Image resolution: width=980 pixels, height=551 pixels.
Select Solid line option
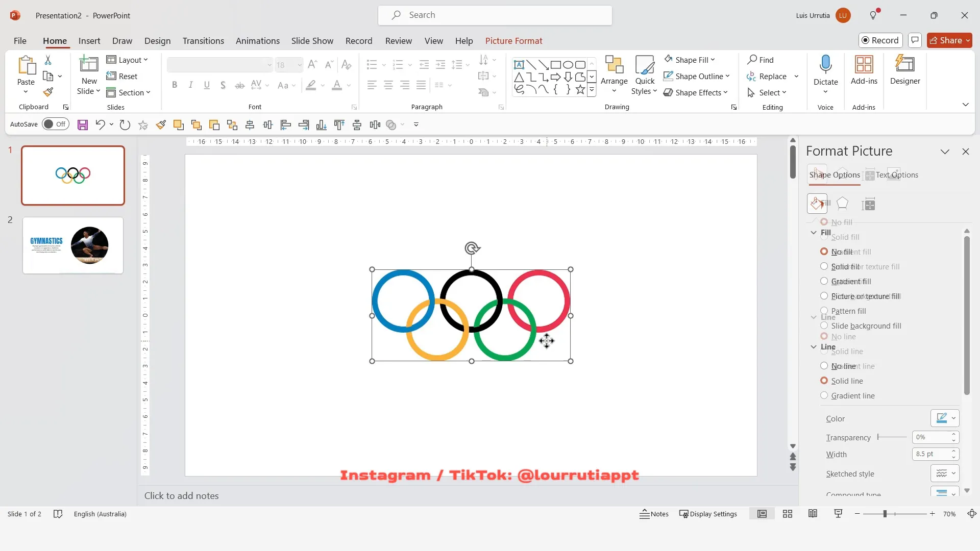tap(842, 381)
